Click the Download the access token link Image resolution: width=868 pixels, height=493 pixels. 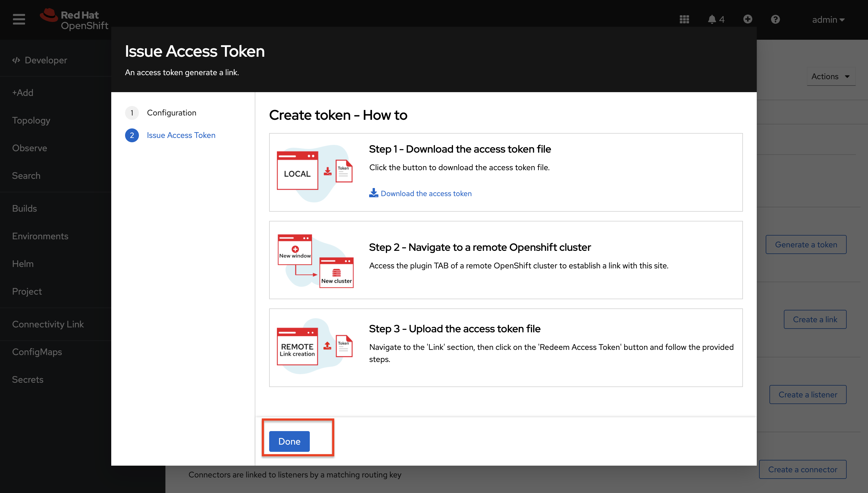426,193
